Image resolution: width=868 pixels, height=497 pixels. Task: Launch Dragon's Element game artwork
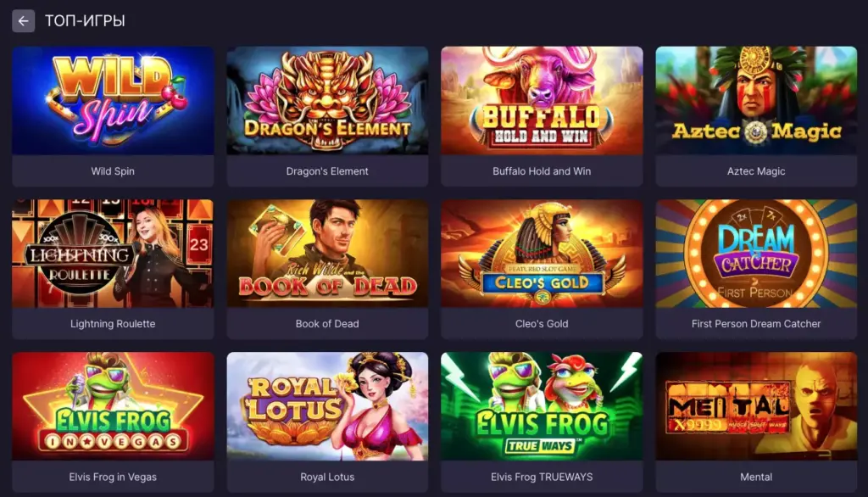point(327,101)
